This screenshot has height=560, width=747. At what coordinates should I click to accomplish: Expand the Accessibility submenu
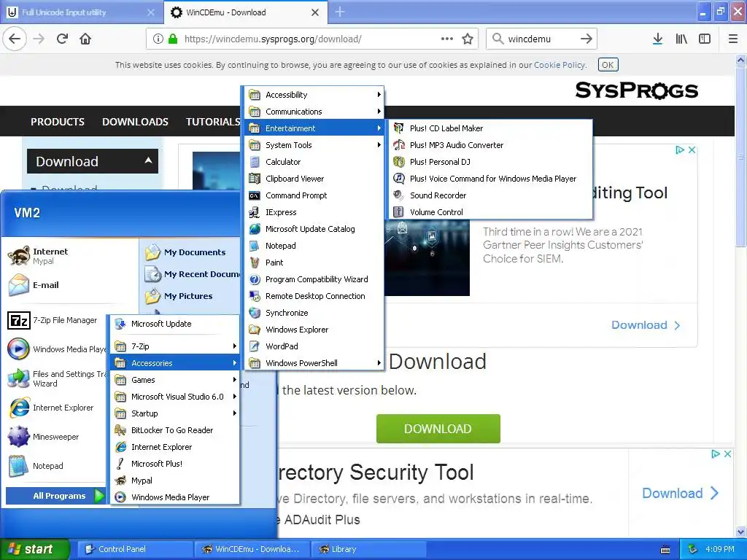[x=314, y=95]
